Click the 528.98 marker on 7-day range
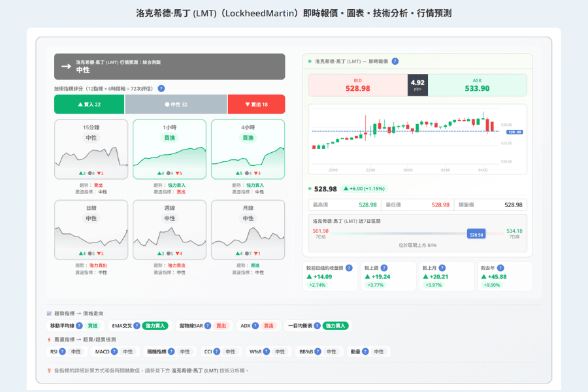The width and height of the screenshot is (588, 392). (x=476, y=235)
